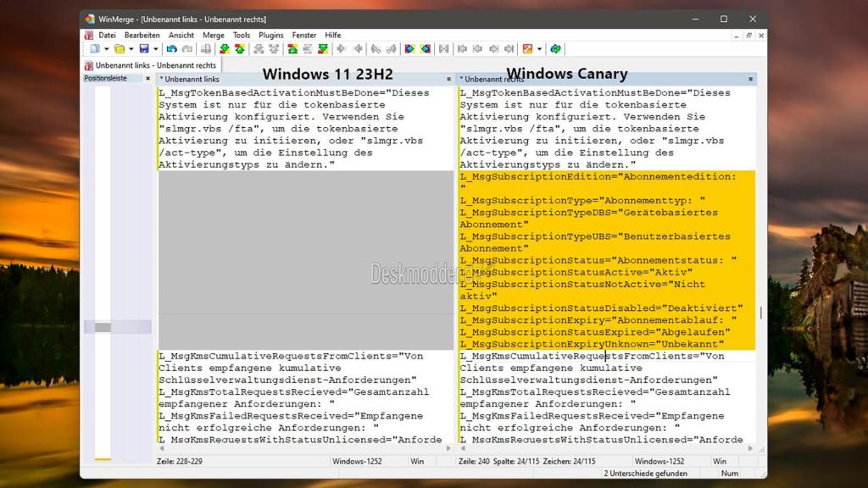
Task: Copy all differences to the left
Action: pos(426,48)
